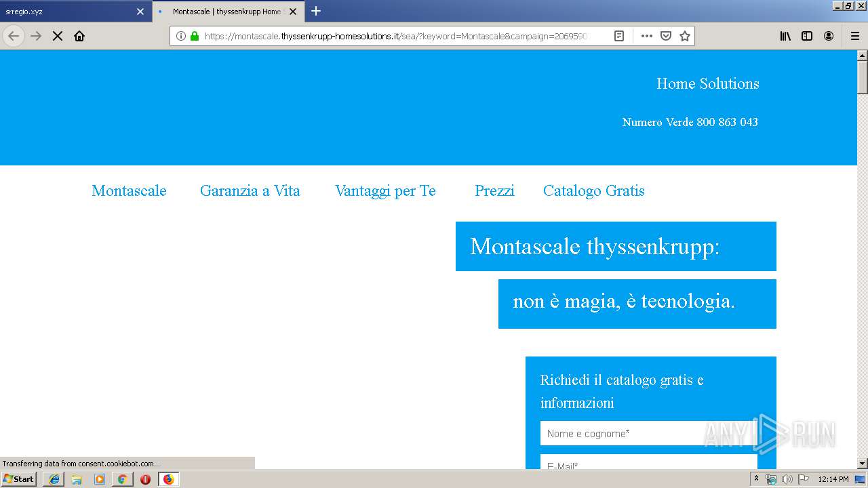The width and height of the screenshot is (868, 488).
Task: Open Garanzia a Vita navigation link
Action: coord(250,190)
